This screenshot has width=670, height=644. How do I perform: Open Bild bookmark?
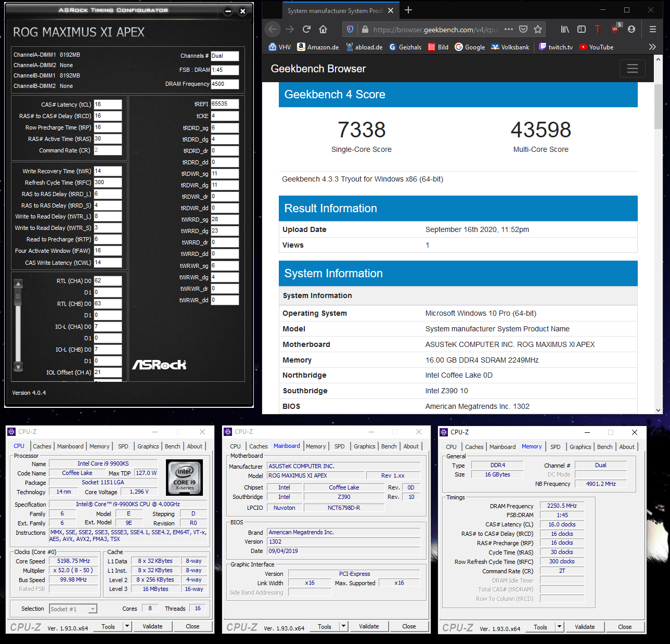point(438,47)
